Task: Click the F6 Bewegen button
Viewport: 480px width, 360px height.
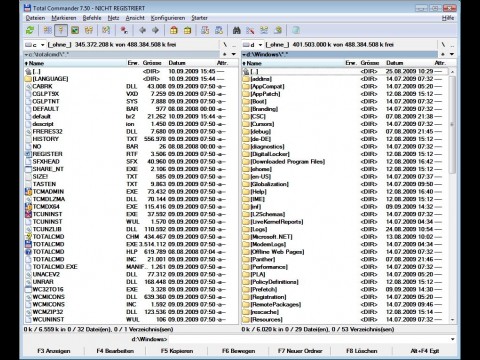Action: (239, 351)
